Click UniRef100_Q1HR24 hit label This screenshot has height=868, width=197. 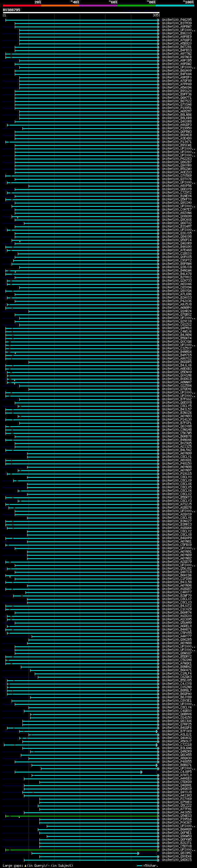tap(177, 311)
